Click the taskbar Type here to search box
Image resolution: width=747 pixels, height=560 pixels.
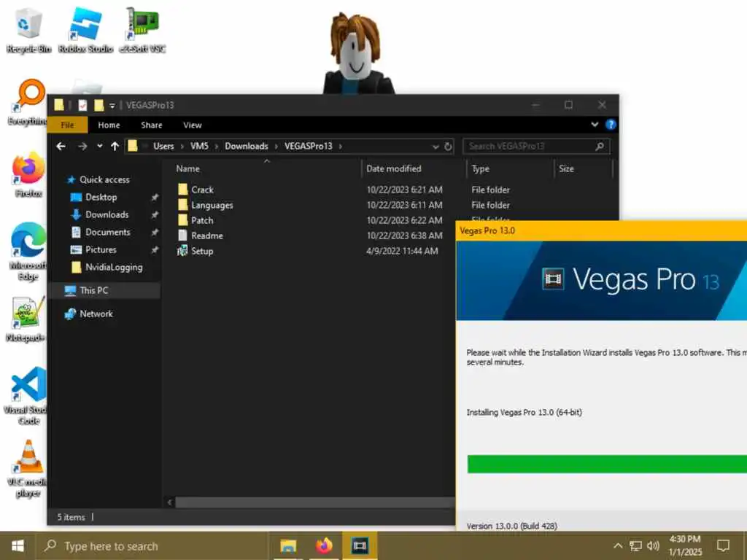pyautogui.click(x=152, y=546)
